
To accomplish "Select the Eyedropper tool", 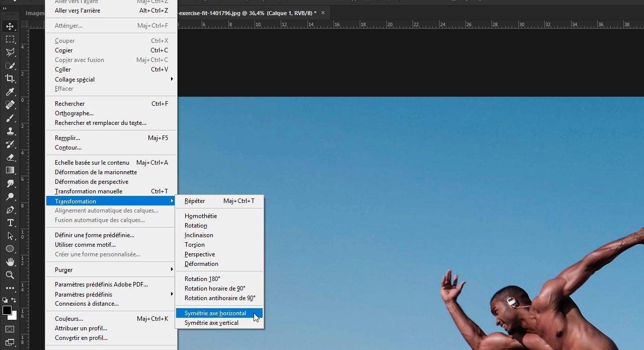I will pyautogui.click(x=10, y=92).
